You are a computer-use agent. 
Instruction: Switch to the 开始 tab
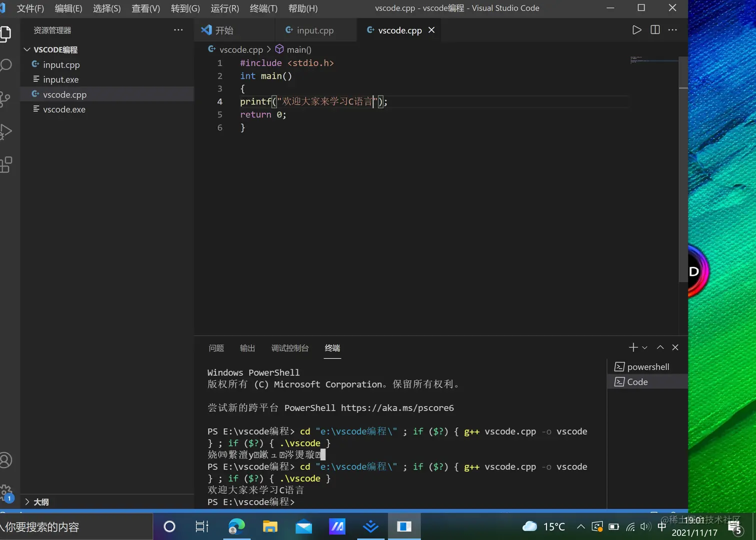pyautogui.click(x=234, y=30)
